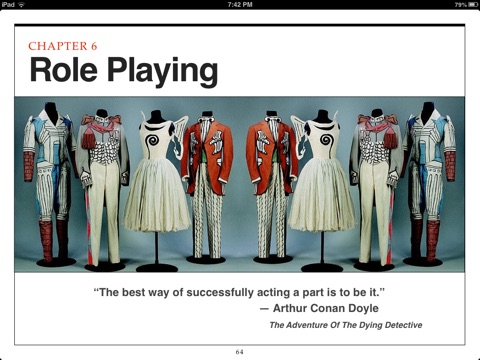Screen dimensions: 480x360
Task: Tap the 7:42 PM clock
Action: coord(240,5)
